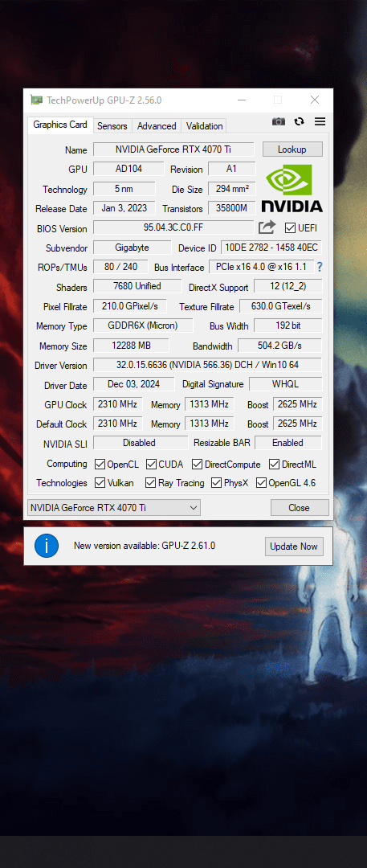Toggle the OpenCL checkbox
Image resolution: width=367 pixels, height=868 pixels.
(100, 464)
